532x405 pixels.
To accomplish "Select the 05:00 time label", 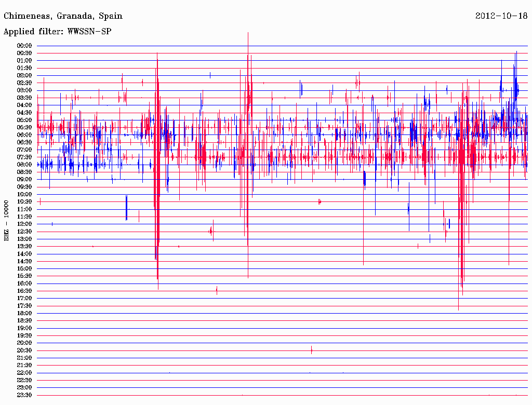I will point(24,120).
